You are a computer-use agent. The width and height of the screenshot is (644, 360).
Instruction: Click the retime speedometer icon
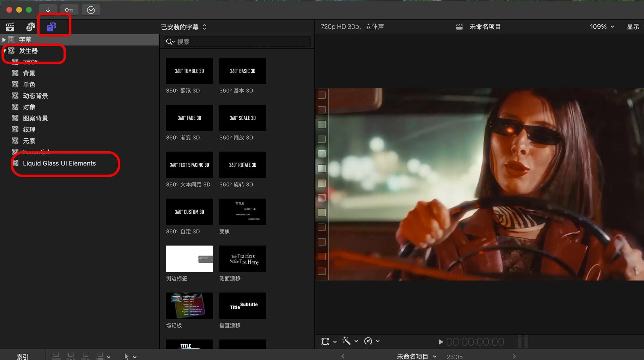(x=368, y=341)
